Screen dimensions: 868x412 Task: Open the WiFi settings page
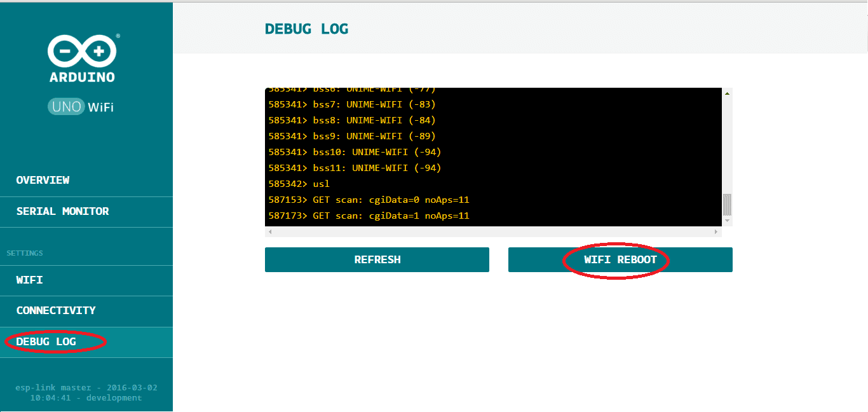[30, 280]
